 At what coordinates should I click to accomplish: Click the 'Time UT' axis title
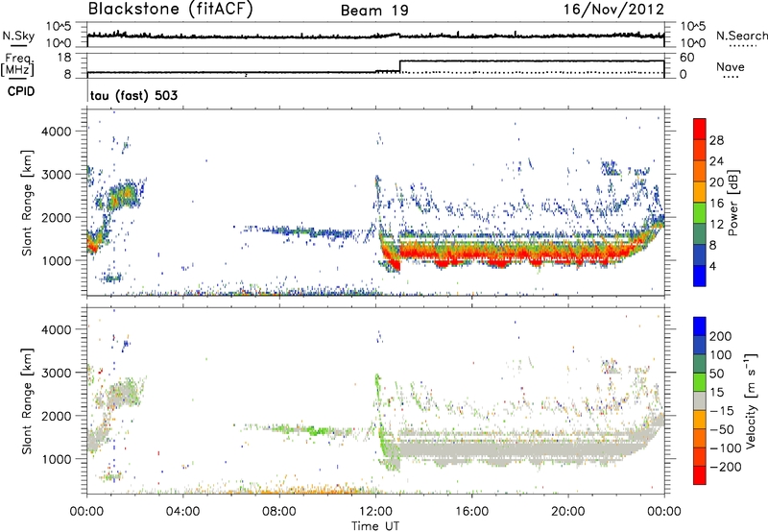(375, 526)
